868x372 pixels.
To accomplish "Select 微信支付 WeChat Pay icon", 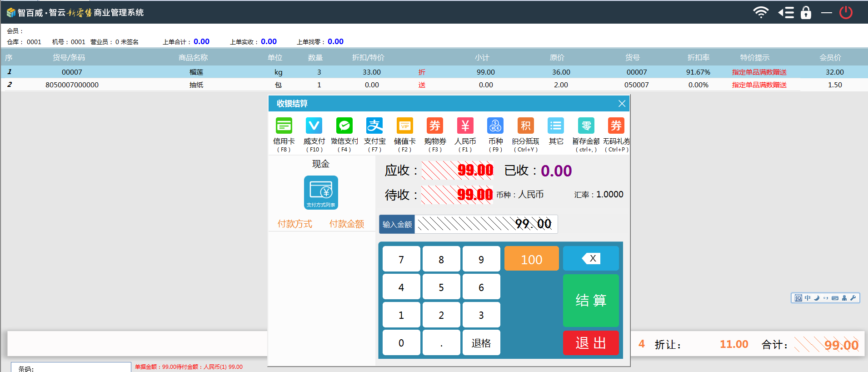I will click(x=344, y=126).
